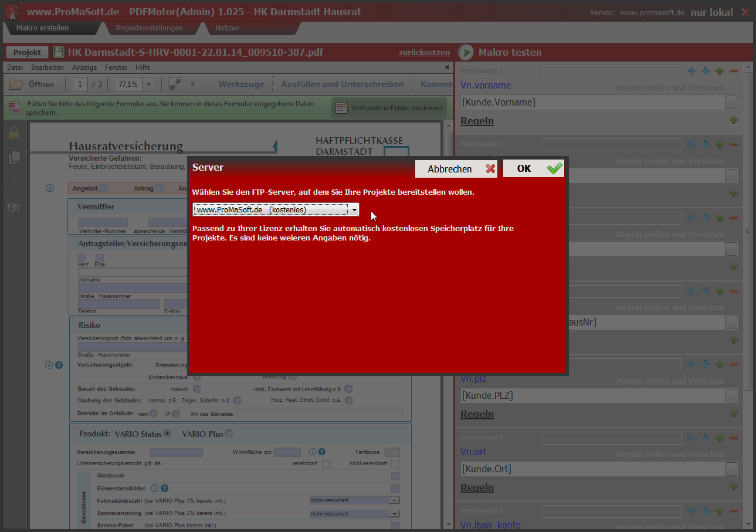
Task: Click the assignment panel scrollbar up arrow
Action: [x=748, y=68]
